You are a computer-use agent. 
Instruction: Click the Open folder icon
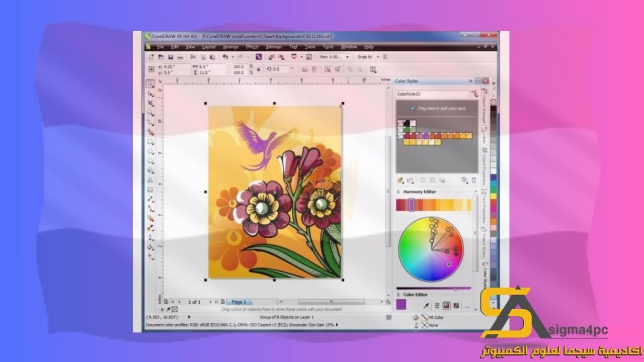[x=160, y=57]
